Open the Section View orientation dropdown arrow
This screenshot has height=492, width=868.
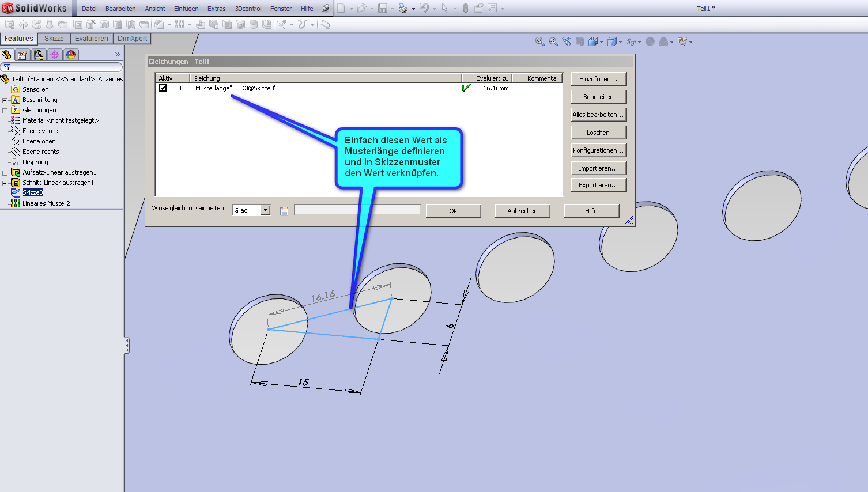(601, 42)
